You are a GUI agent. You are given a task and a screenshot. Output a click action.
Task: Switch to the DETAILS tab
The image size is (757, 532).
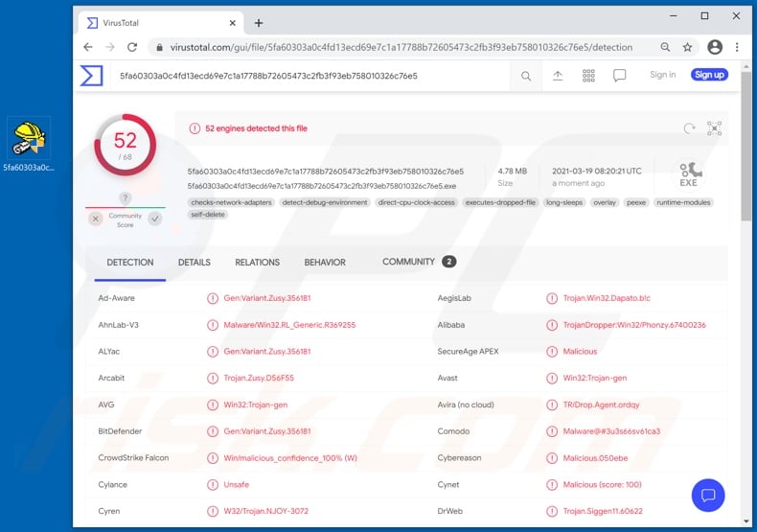coord(195,263)
